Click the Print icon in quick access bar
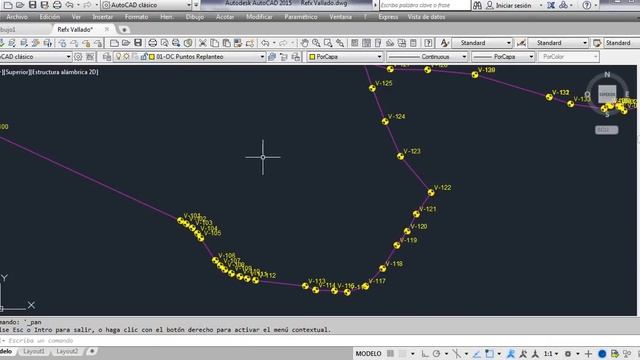Screen dimensions: 640x360 57,5
